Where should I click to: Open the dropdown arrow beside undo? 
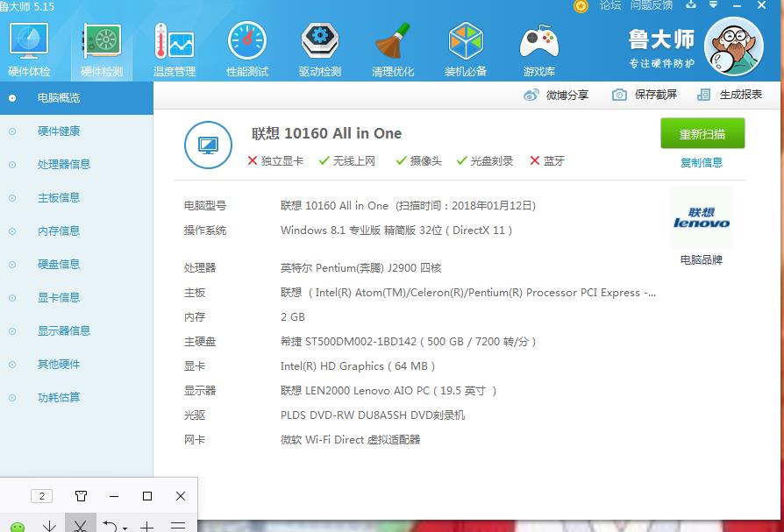point(125,528)
